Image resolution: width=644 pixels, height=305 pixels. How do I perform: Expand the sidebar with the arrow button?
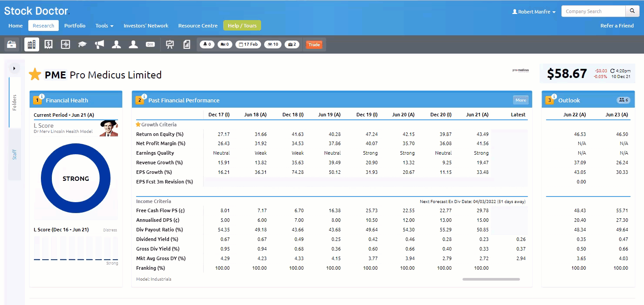click(x=14, y=68)
